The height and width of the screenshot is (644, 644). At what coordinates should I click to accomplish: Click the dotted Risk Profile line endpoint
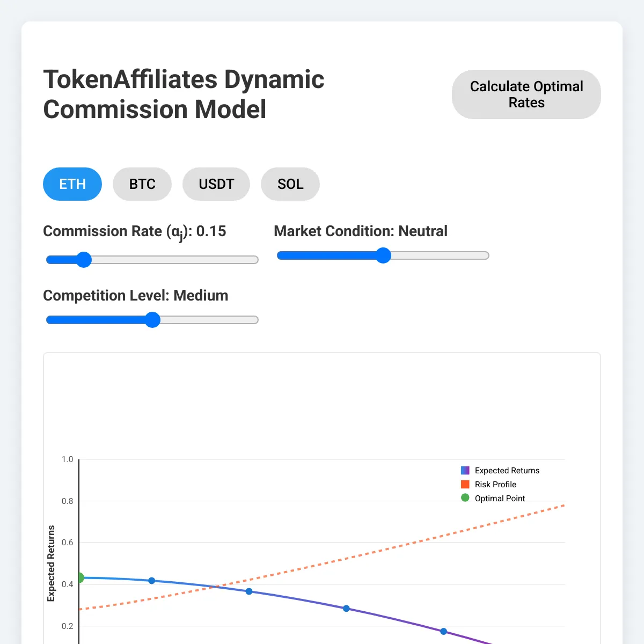click(563, 505)
